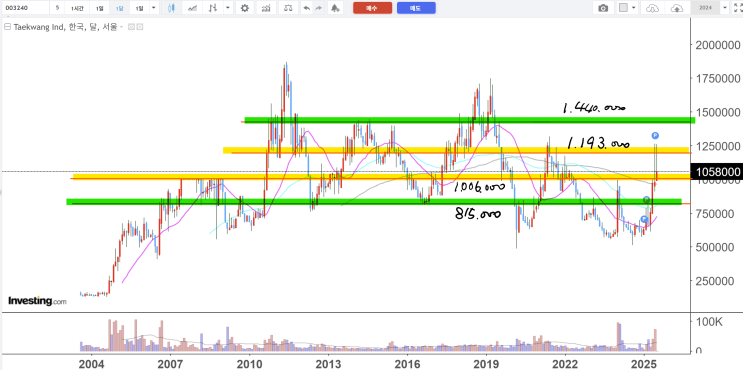The image size is (743, 370).
Task: Click the blue marker near 750000 level
Action: 643,219
